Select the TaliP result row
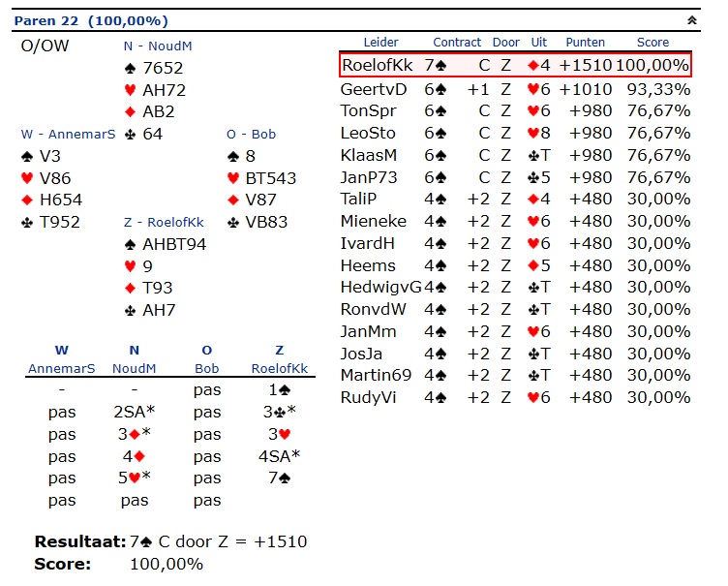The width and height of the screenshot is (728, 586). click(x=515, y=199)
